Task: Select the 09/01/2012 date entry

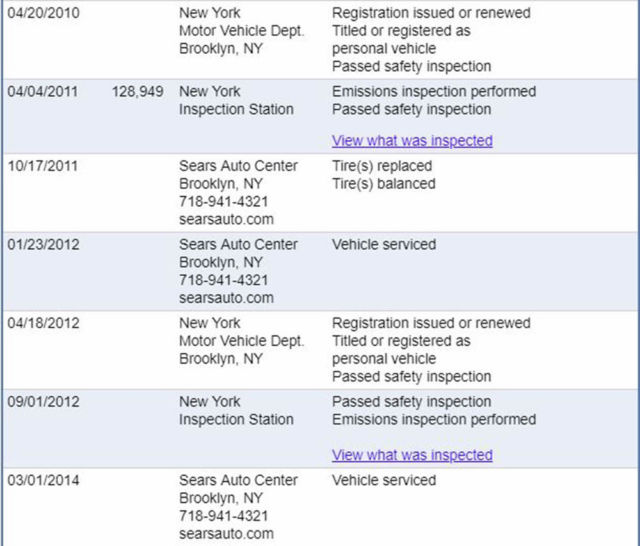Action: click(x=43, y=402)
